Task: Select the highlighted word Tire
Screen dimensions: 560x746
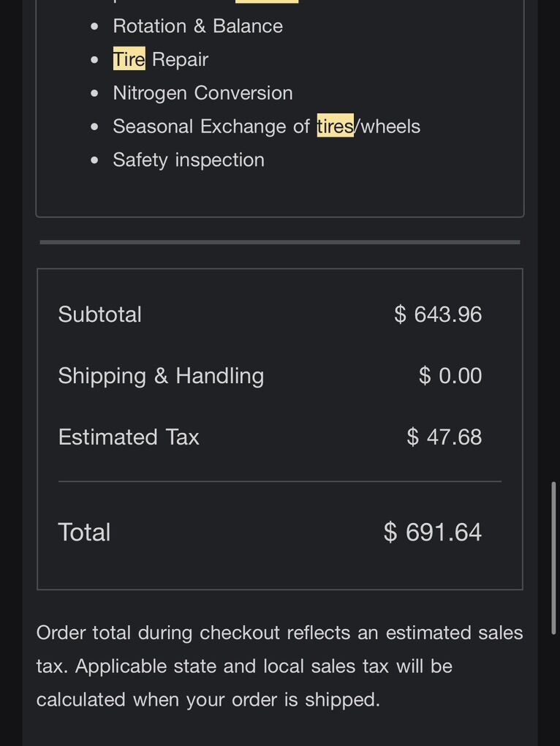Action: coord(129,59)
